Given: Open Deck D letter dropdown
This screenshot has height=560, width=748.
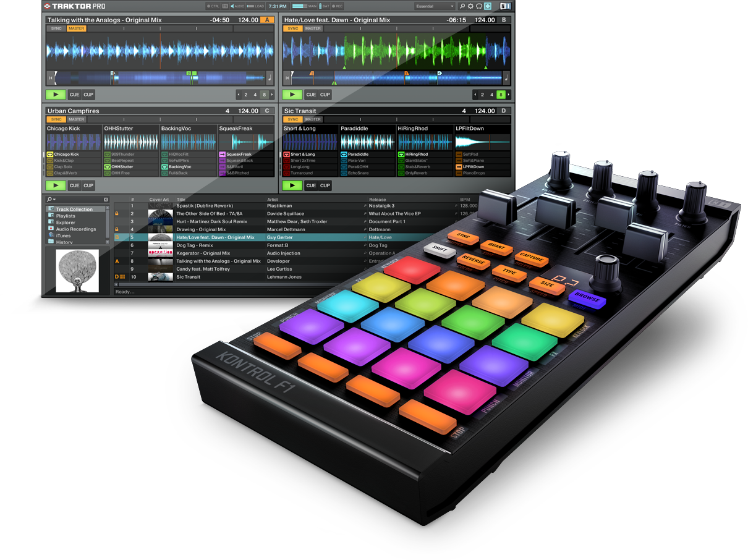Looking at the screenshot, I should [504, 111].
